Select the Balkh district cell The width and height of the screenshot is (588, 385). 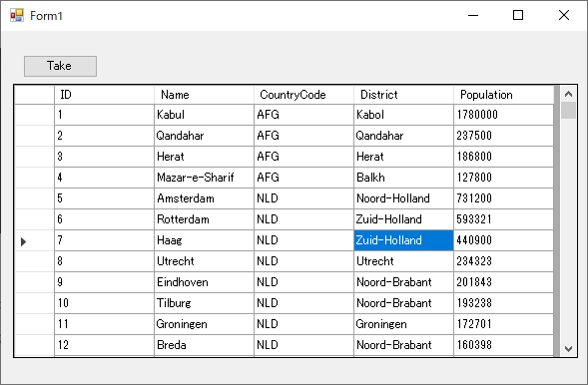(x=403, y=178)
